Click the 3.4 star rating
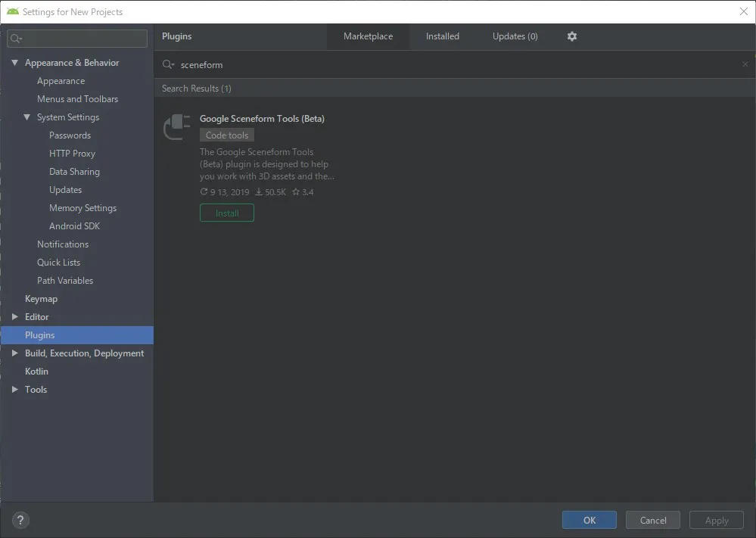 [x=303, y=192]
